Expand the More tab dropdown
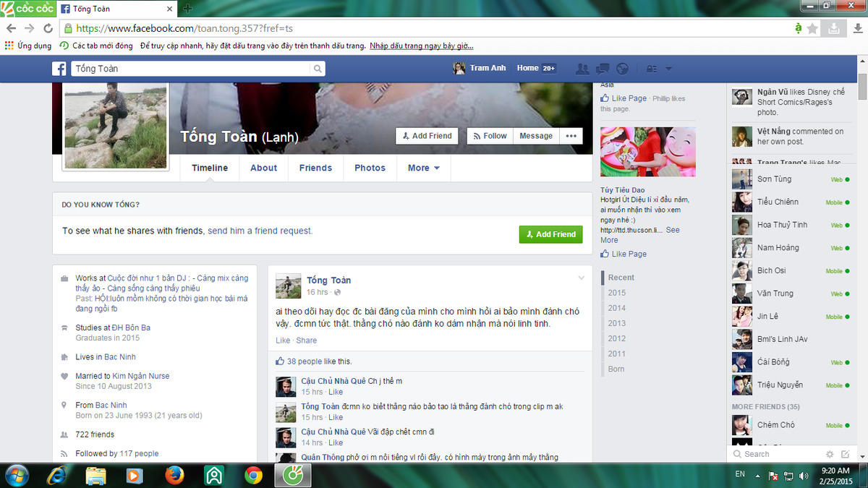This screenshot has height=488, width=868. (423, 168)
